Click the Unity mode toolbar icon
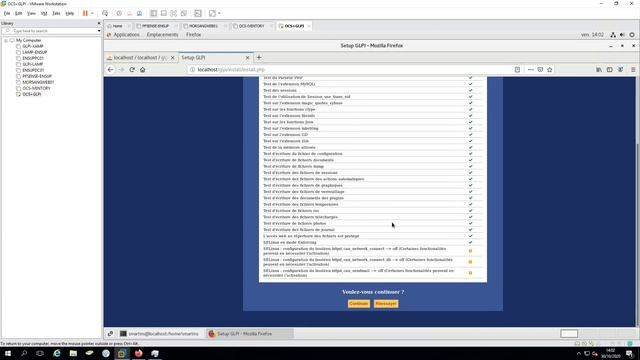640x360 pixels. click(184, 13)
